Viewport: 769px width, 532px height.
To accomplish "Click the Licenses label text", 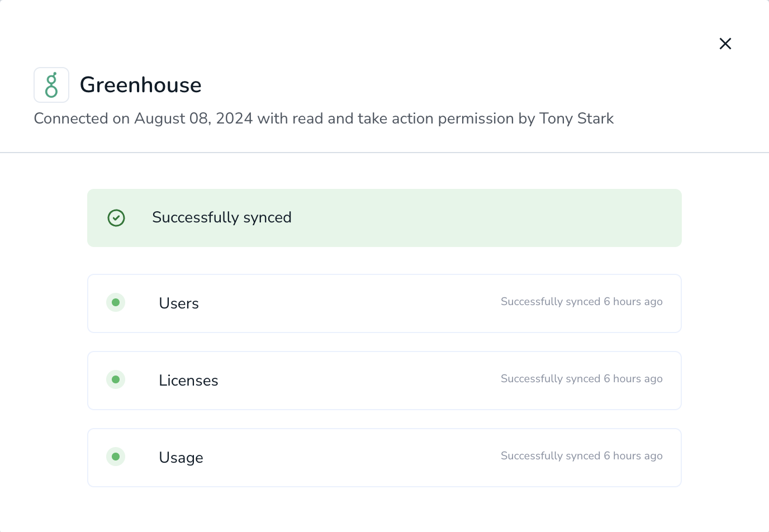I will [188, 381].
